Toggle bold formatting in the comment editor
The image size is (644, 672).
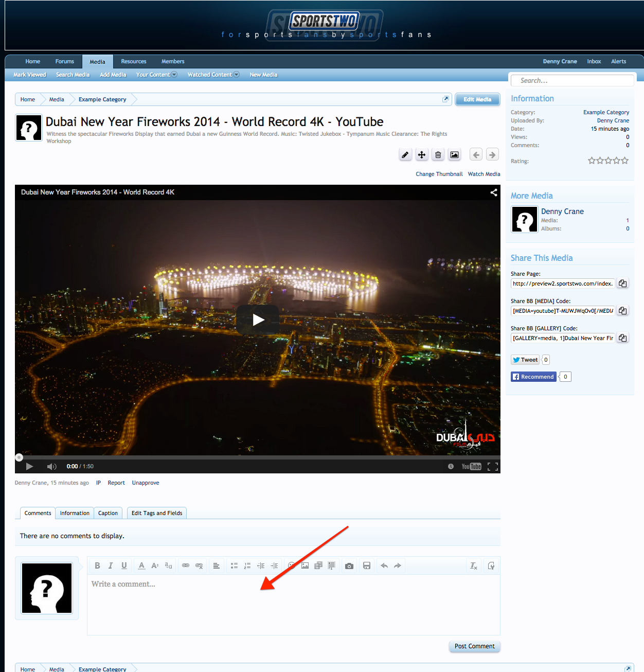pos(97,565)
